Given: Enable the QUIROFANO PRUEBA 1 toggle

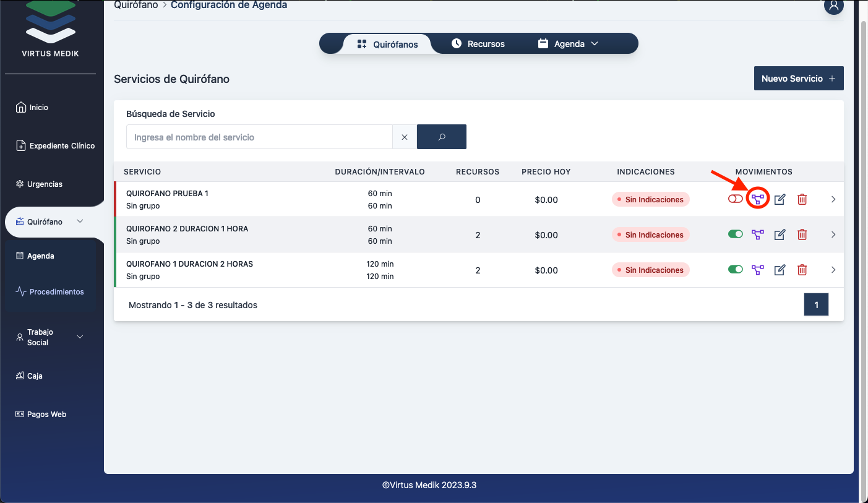Looking at the screenshot, I should point(735,199).
